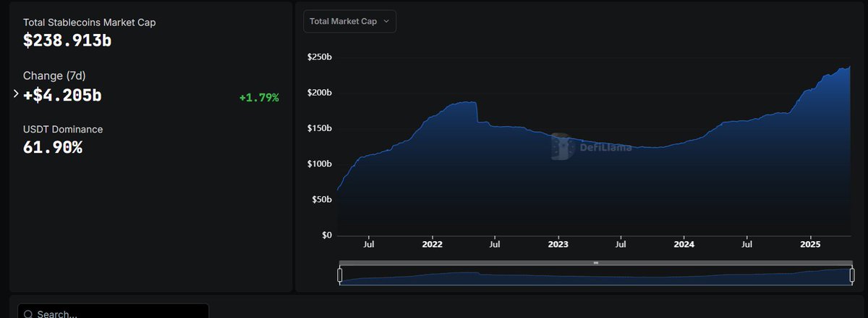Click the $250b y-axis label

point(319,57)
